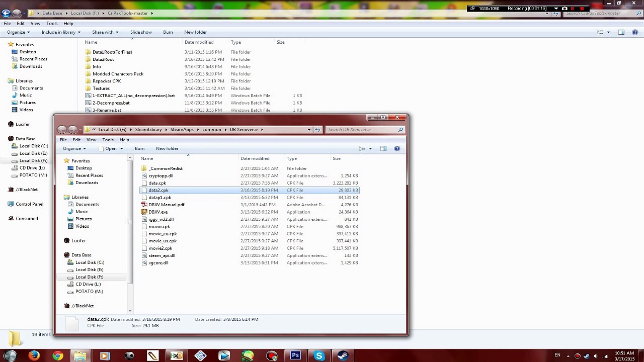
Task: Take a screenshot with the recorder camera icon
Action: click(x=565, y=9)
